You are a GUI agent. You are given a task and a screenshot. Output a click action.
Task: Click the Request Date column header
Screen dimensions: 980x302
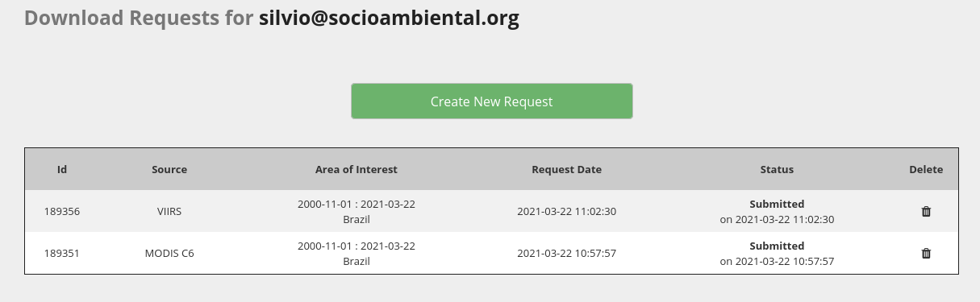click(567, 170)
